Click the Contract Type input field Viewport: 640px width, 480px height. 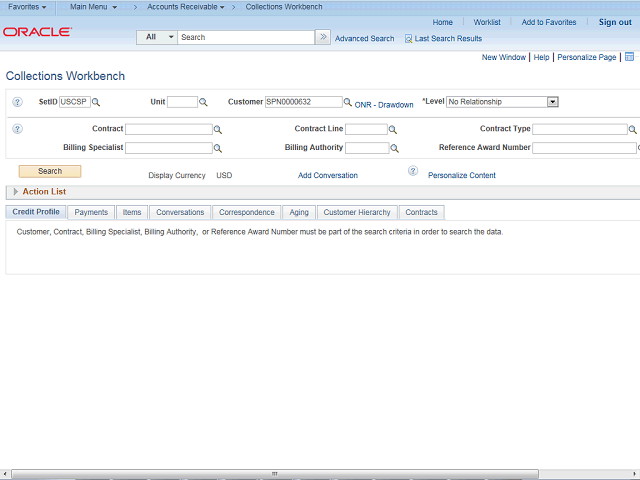pos(580,129)
